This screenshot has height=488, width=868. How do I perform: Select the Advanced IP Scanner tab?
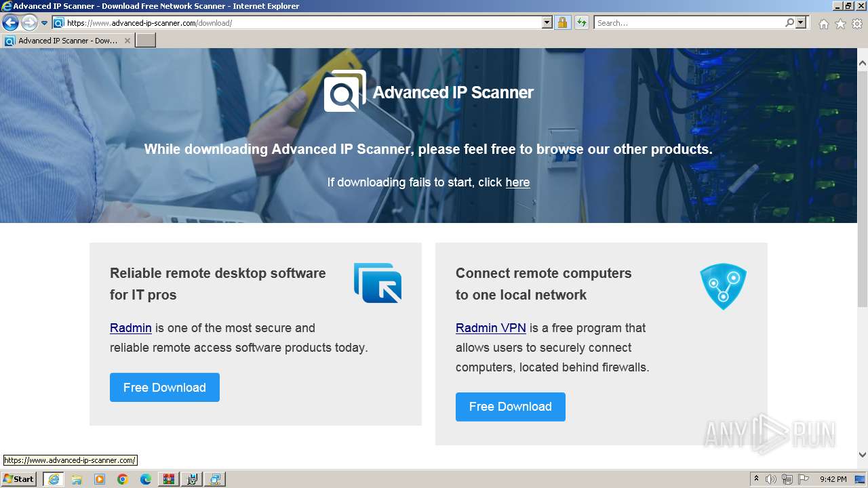pyautogui.click(x=67, y=41)
